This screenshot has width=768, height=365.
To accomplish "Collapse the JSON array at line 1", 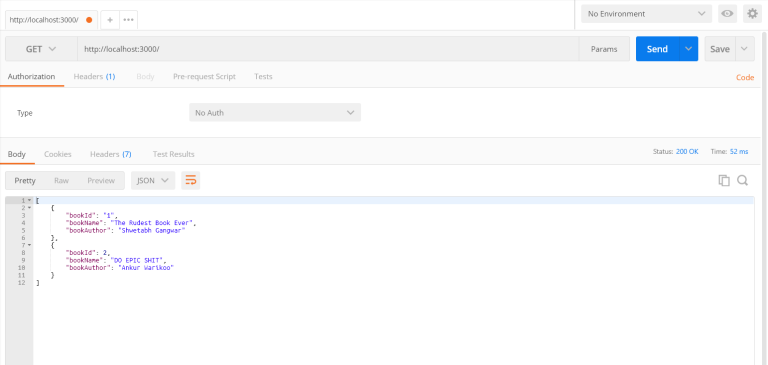I will pos(29,200).
